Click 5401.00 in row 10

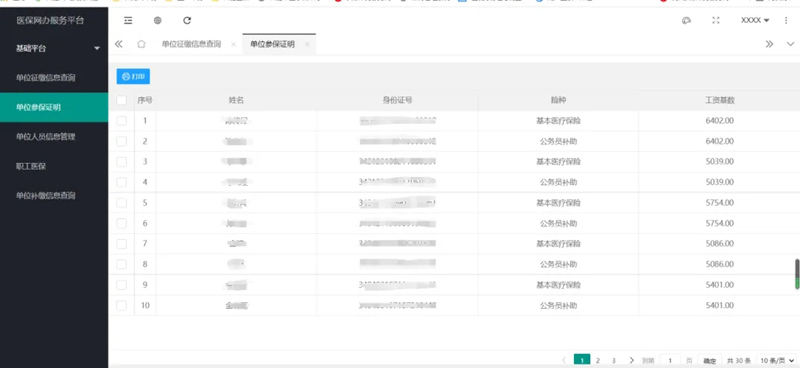(x=720, y=305)
